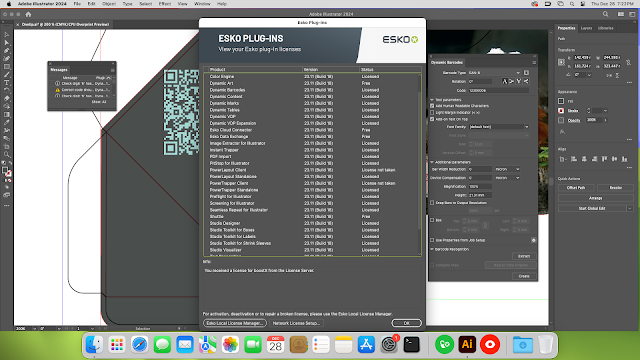Select the Selection tool in the toolbar
Viewport: 640px width, 360px height.
7,35
